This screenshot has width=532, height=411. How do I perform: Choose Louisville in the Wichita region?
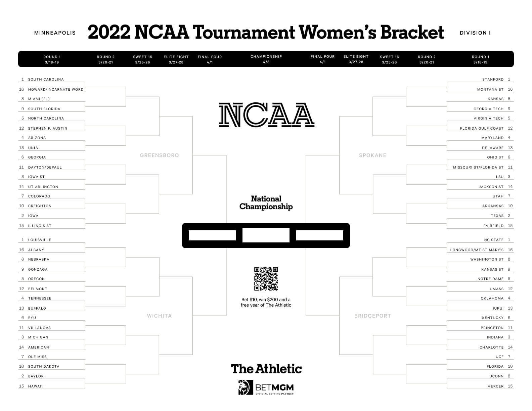tap(40, 240)
